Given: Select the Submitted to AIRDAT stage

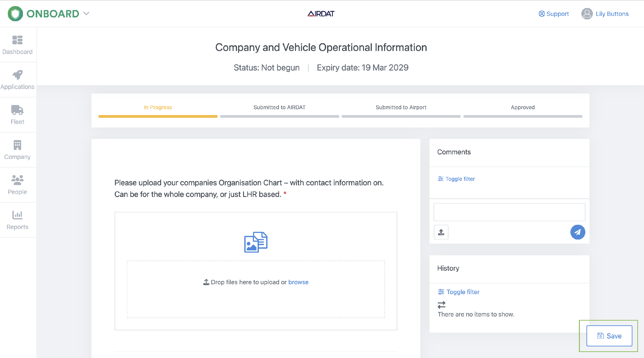Looking at the screenshot, I should (x=279, y=108).
